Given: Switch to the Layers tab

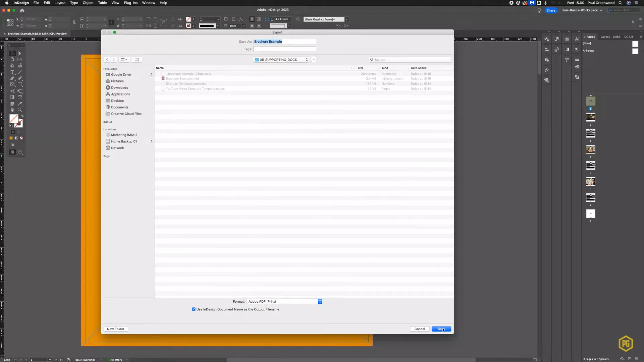Looking at the screenshot, I should pos(605,37).
